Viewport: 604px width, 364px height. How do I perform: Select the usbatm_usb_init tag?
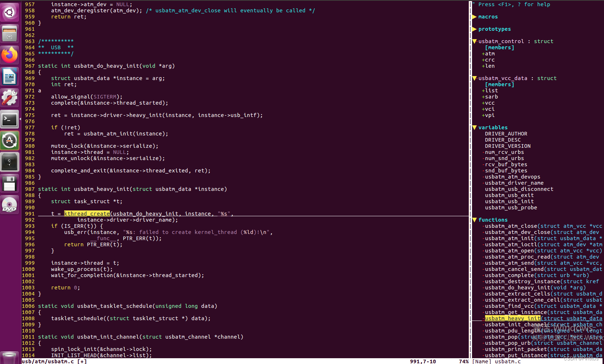pos(509,201)
